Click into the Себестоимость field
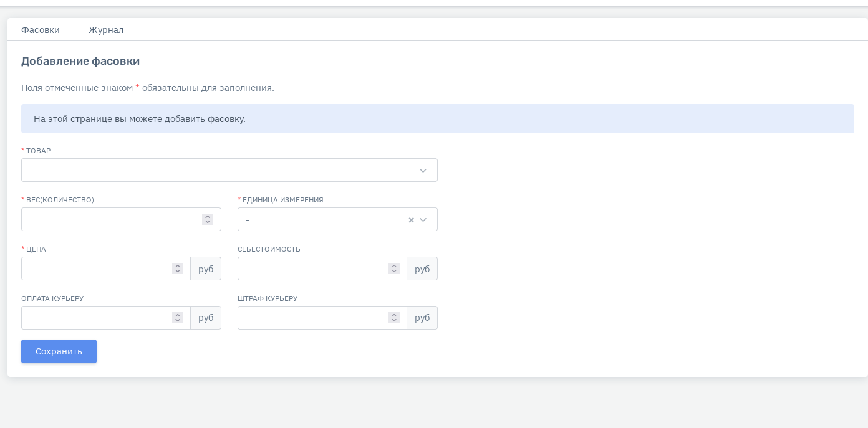Viewport: 868px width, 428px height. (313, 269)
